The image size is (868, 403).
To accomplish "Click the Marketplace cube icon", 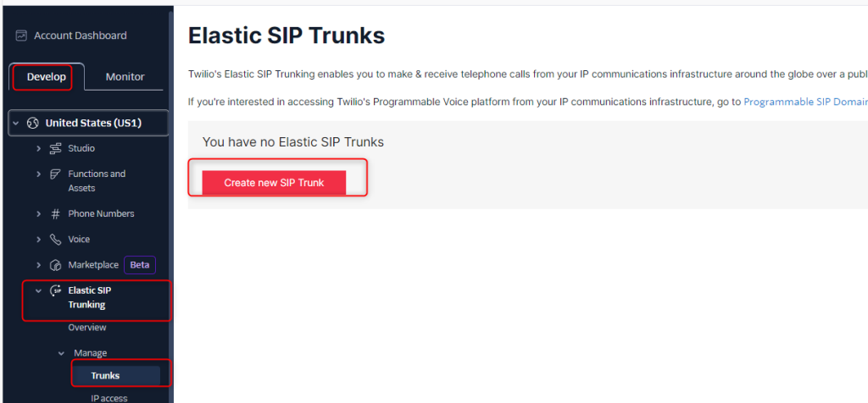I will coord(56,265).
